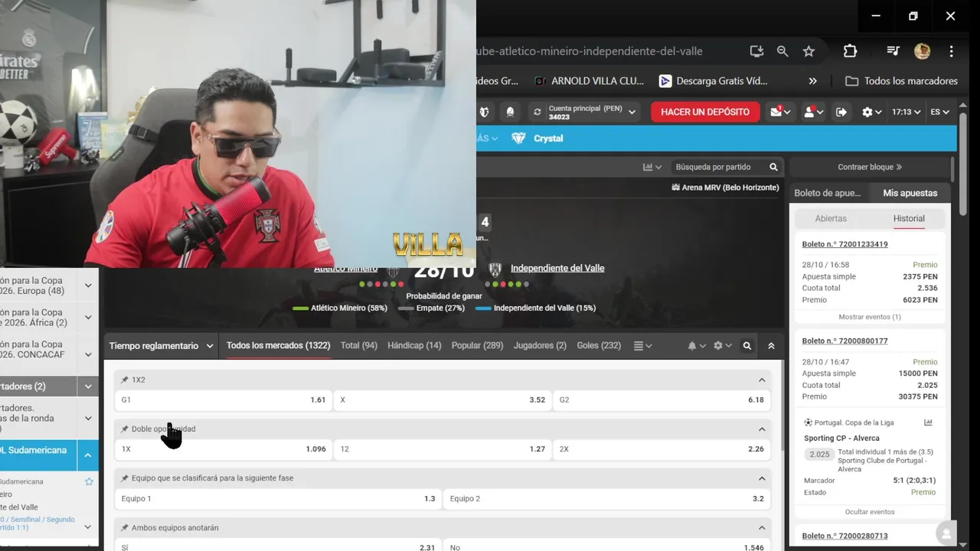Toggle the pin on 1X2 market

(125, 380)
